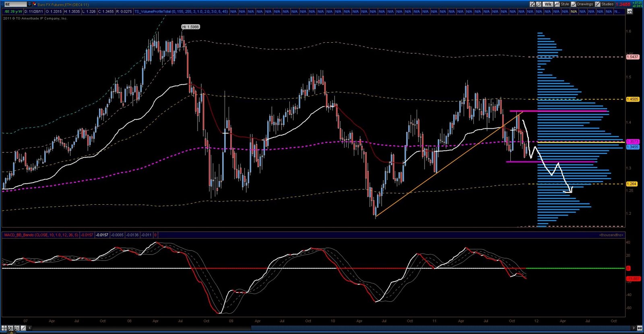Click the chart line icon beside Style
The height and width of the screenshot is (334, 644).
(x=557, y=4)
